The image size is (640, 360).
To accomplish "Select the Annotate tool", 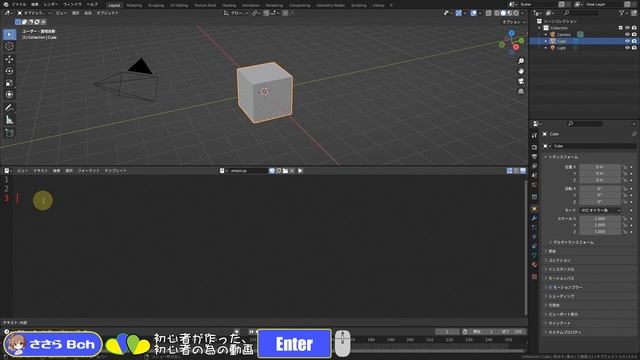I will [x=9, y=108].
